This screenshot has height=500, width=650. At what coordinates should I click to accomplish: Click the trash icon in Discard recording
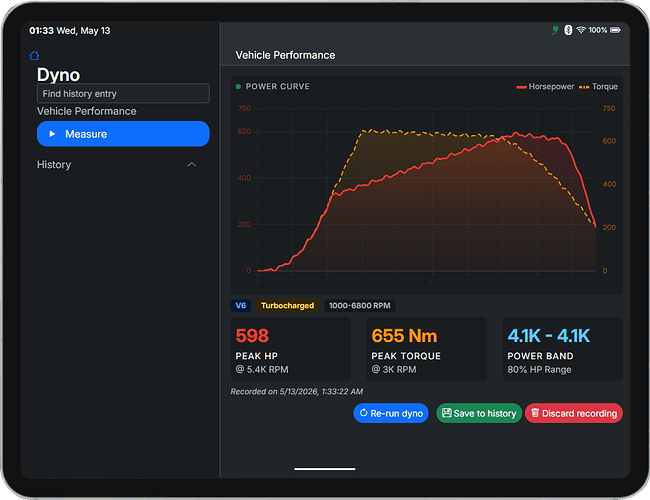tap(535, 413)
